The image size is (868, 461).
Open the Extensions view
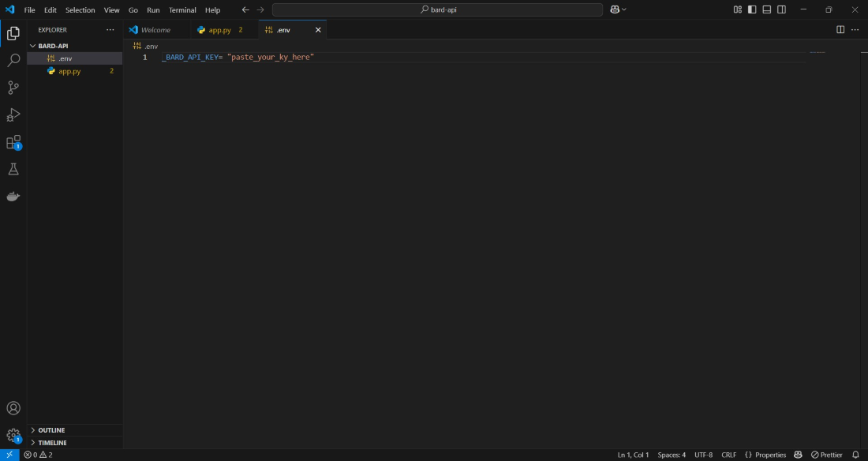(x=13, y=142)
